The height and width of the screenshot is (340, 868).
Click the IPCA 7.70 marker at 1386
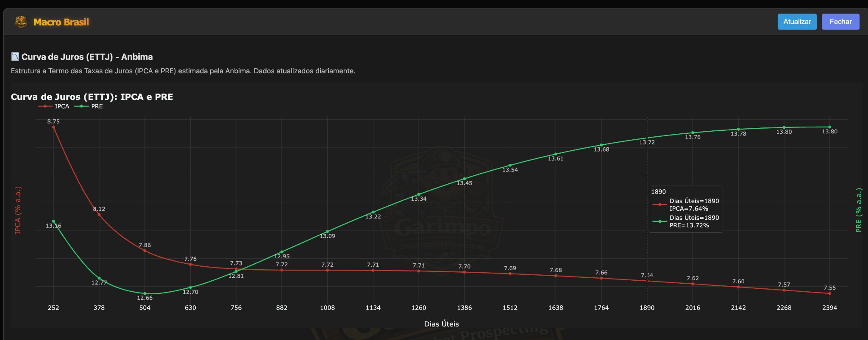pos(465,272)
